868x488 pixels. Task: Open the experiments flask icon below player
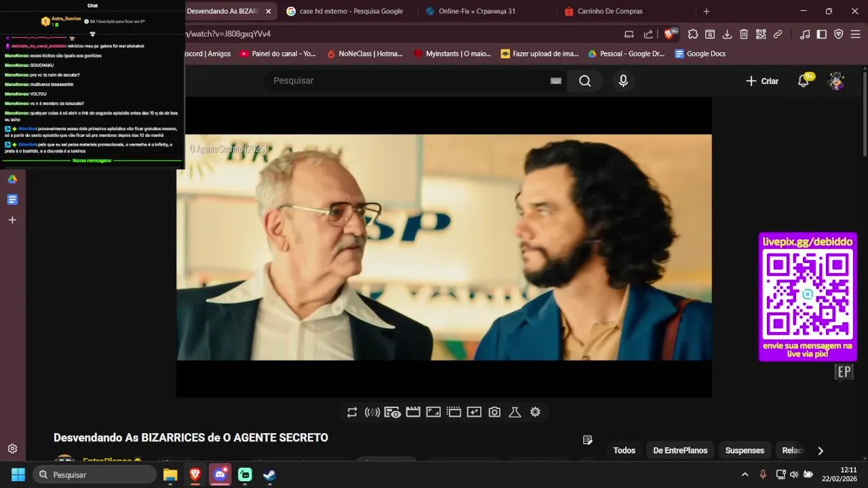[x=515, y=412]
